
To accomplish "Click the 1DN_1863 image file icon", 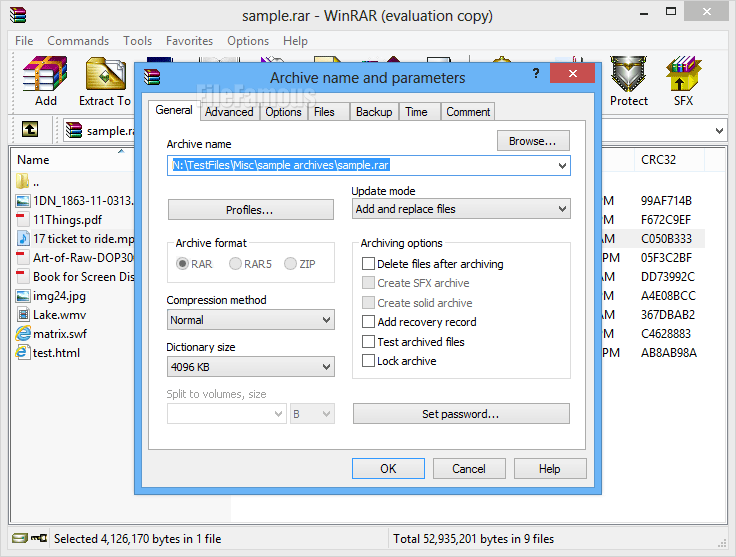I will 23,201.
